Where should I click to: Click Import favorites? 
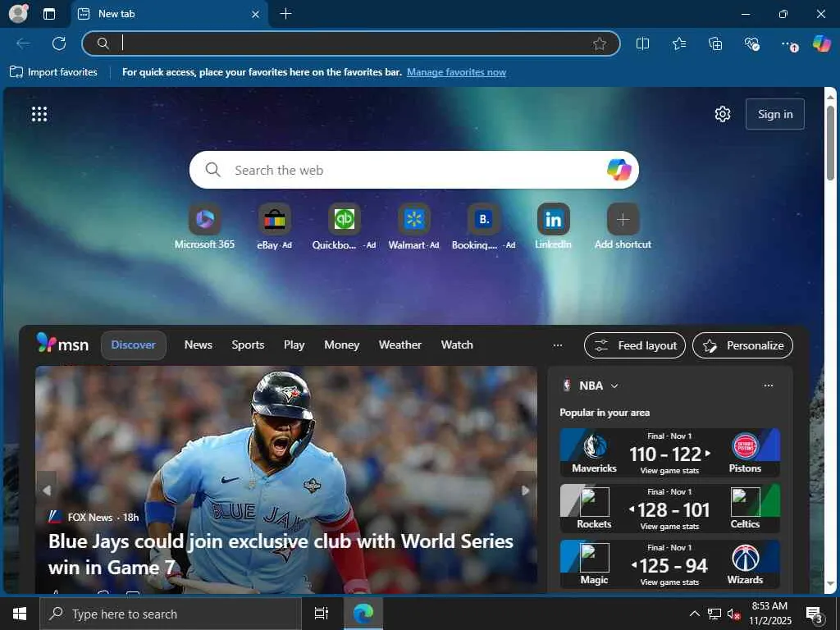tap(53, 72)
